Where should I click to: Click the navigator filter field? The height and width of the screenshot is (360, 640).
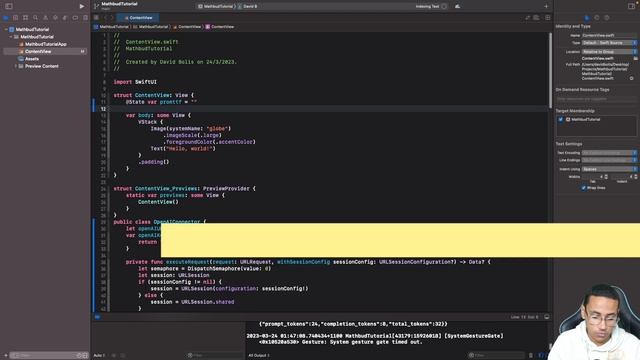point(48,356)
